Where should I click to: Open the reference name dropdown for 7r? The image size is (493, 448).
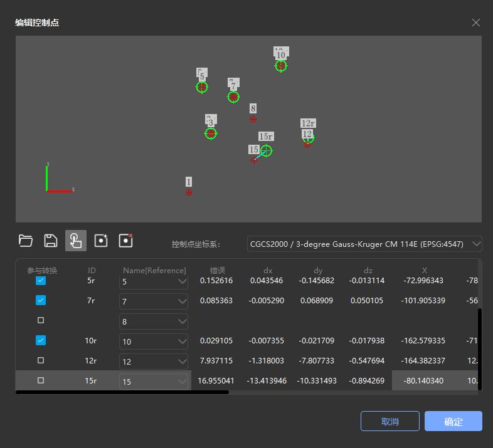coord(154,301)
